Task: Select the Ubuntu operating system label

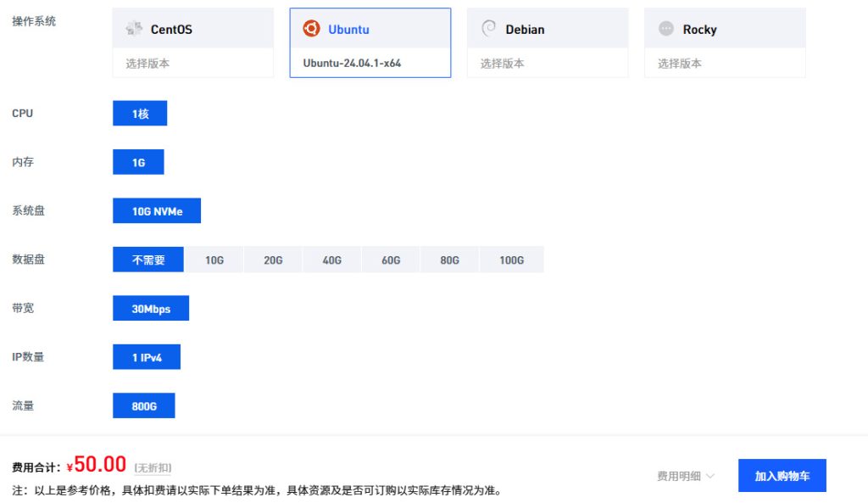Action: [x=348, y=30]
